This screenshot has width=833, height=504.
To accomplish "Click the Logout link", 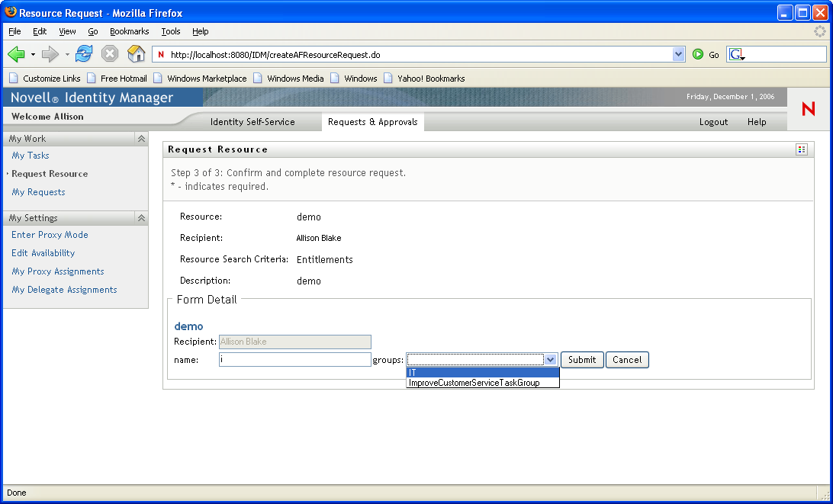I will tap(713, 122).
